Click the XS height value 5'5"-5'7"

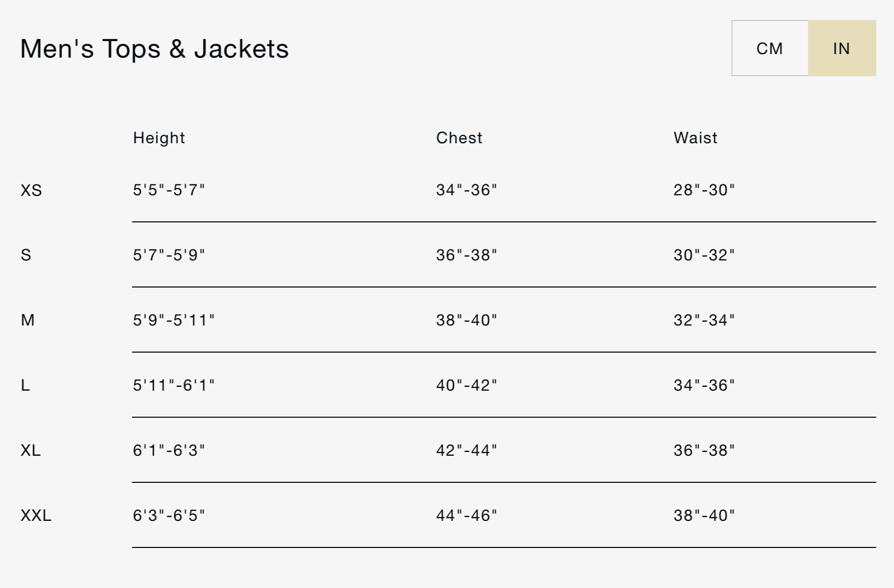pyautogui.click(x=169, y=190)
